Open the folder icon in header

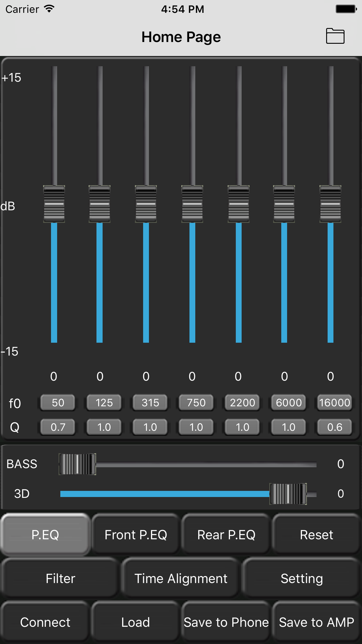click(335, 36)
